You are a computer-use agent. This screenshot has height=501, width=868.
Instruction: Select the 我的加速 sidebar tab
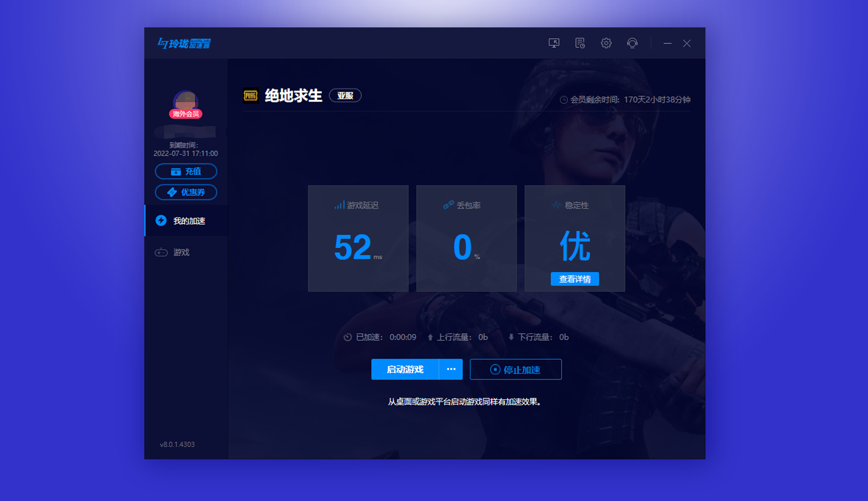coord(189,221)
